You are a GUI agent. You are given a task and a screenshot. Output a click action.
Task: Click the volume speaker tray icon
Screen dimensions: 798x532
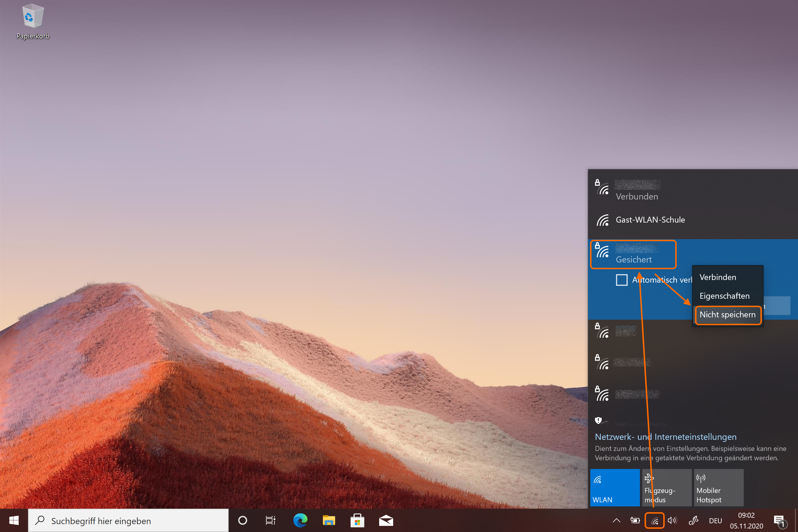672,520
